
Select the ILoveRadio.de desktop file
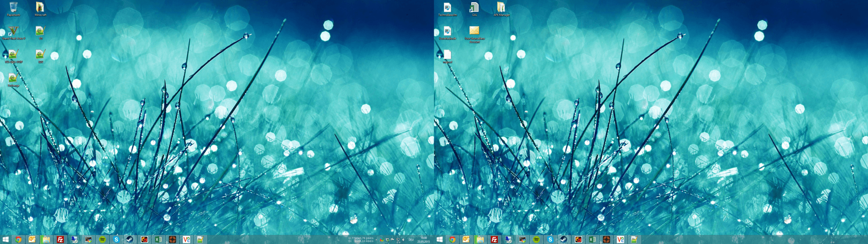(x=447, y=32)
